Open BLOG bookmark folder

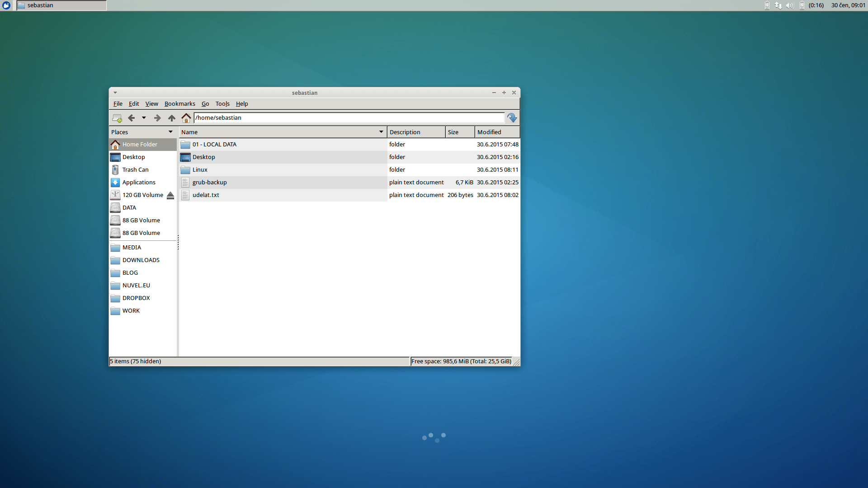point(143,273)
